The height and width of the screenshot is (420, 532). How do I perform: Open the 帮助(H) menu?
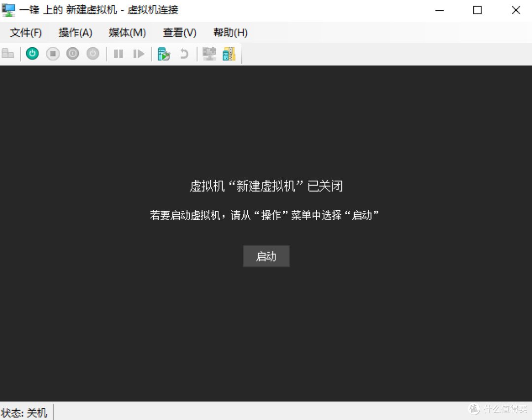(231, 32)
